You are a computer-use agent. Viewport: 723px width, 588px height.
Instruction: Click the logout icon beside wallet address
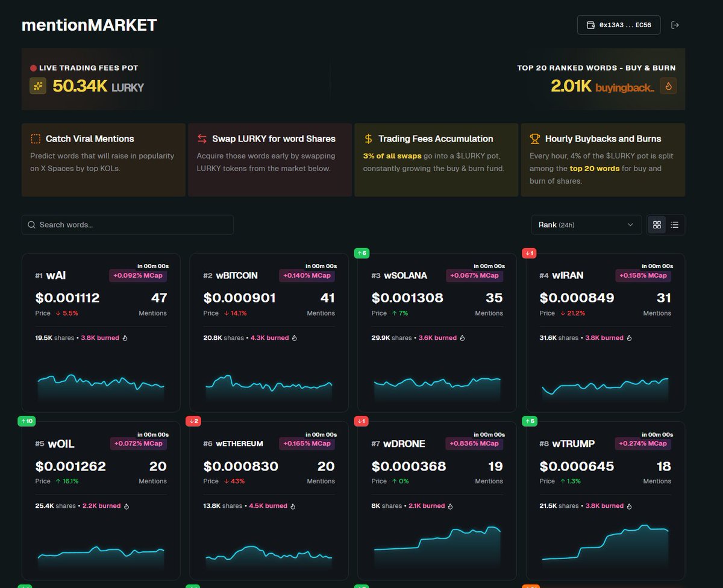coord(675,25)
